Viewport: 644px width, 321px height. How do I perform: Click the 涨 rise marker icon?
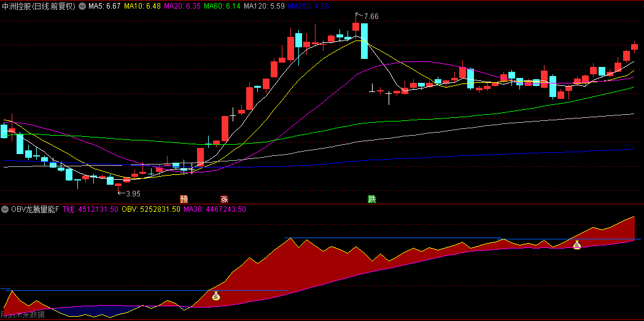(x=224, y=199)
